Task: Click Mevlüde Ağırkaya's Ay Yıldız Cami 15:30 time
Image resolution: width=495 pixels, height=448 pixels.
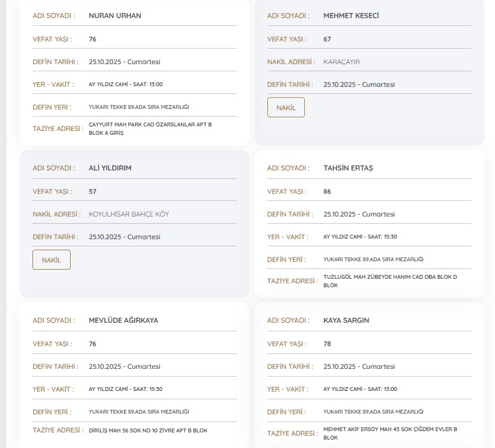Action: (x=125, y=389)
